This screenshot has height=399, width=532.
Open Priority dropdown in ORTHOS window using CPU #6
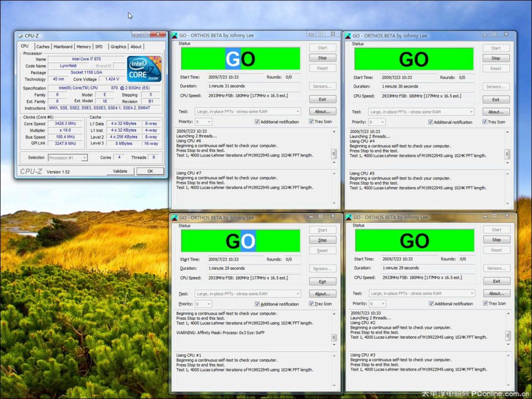coord(204,122)
